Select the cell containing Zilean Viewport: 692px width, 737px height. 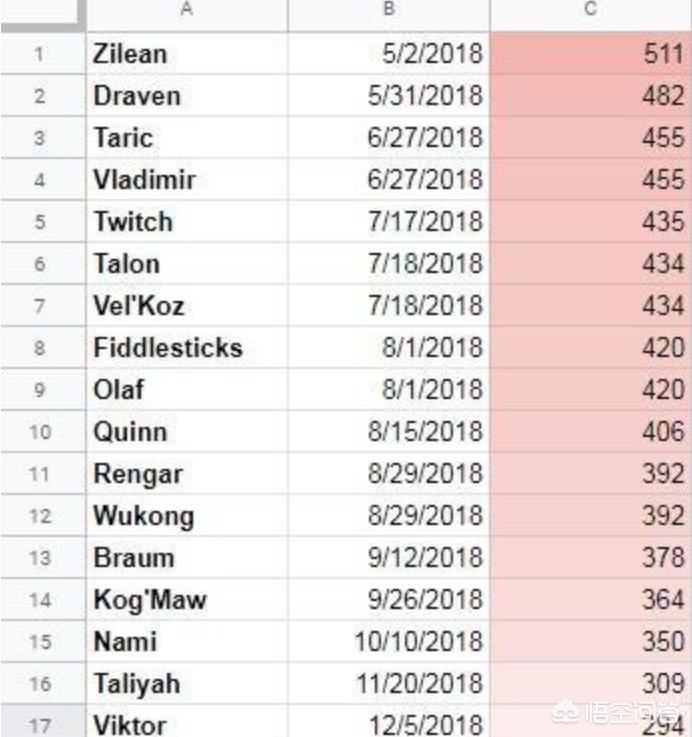pos(187,54)
